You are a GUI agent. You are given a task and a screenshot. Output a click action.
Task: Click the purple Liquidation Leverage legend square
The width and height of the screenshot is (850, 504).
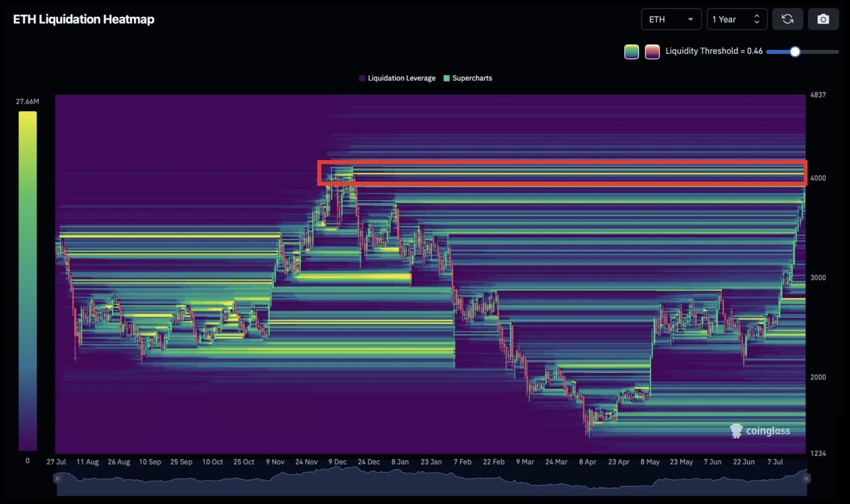tap(362, 78)
